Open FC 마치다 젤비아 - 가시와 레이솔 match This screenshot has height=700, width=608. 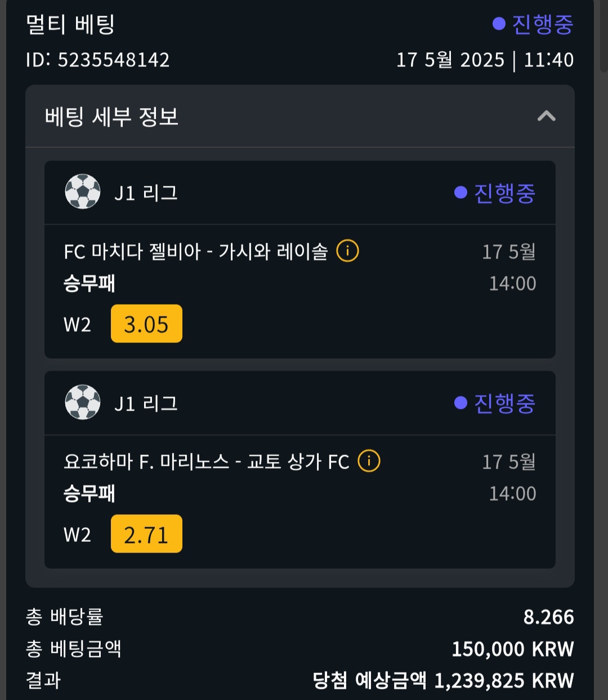pyautogui.click(x=196, y=251)
